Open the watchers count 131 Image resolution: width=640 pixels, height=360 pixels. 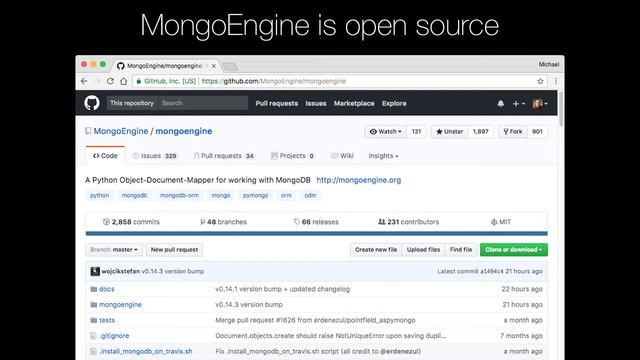coord(416,131)
